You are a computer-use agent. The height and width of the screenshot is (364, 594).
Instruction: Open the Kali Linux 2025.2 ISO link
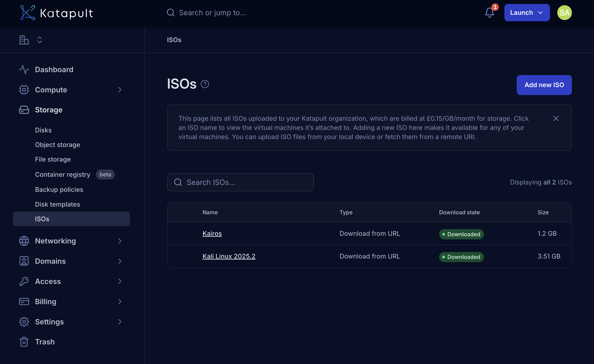[x=229, y=256]
